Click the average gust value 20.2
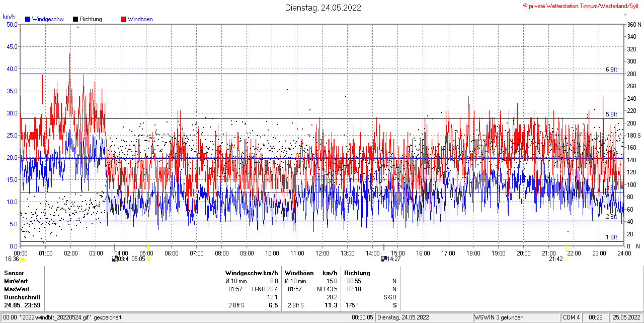This screenshot has height=323, width=644. tap(332, 297)
